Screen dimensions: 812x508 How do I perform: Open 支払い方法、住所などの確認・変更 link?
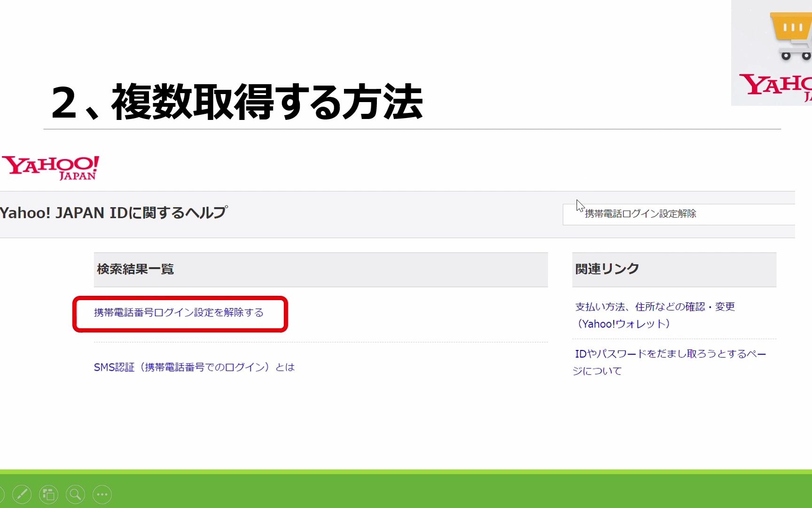(x=655, y=315)
